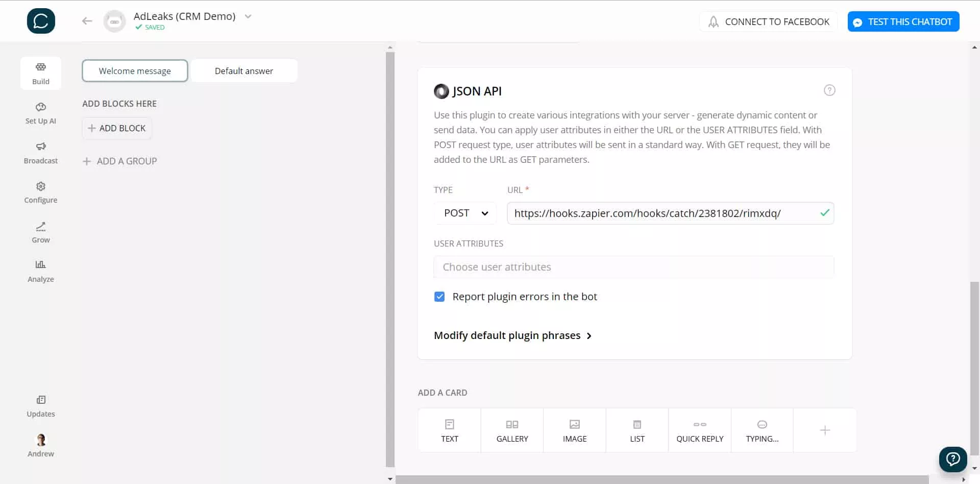Expand the bot name dropdown chevron

click(248, 16)
